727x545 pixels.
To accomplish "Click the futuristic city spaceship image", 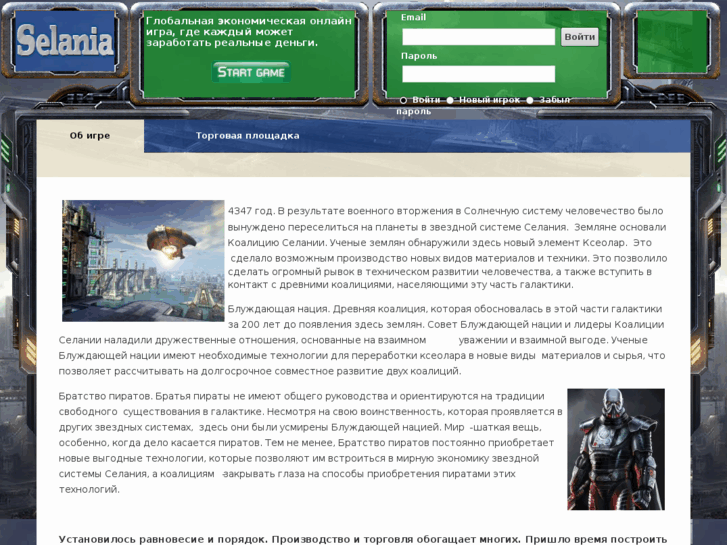I will [x=143, y=261].
